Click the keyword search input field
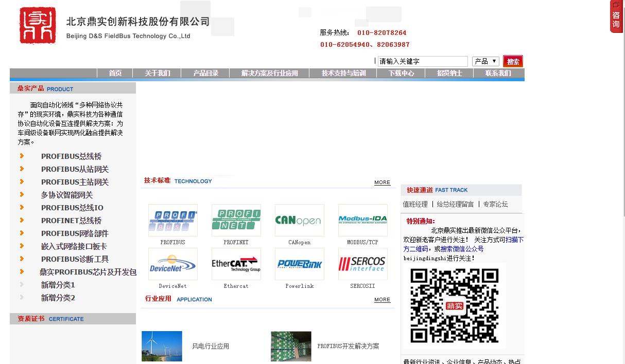625x364 pixels. 423,61
